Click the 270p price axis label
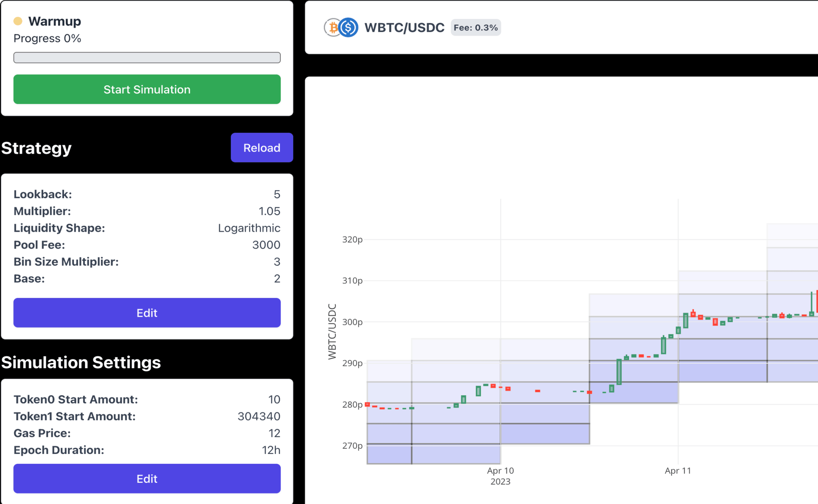 pos(352,446)
